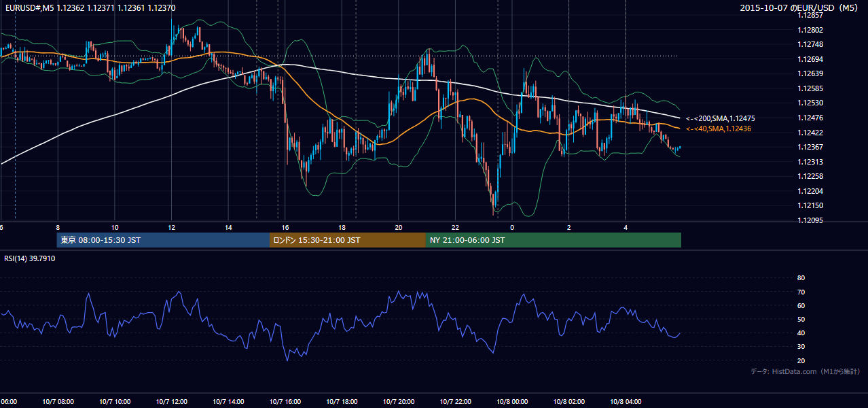Select the NY 21:00-06:00 JST session bar
Image resolution: width=868 pixels, height=408 pixels.
point(554,240)
